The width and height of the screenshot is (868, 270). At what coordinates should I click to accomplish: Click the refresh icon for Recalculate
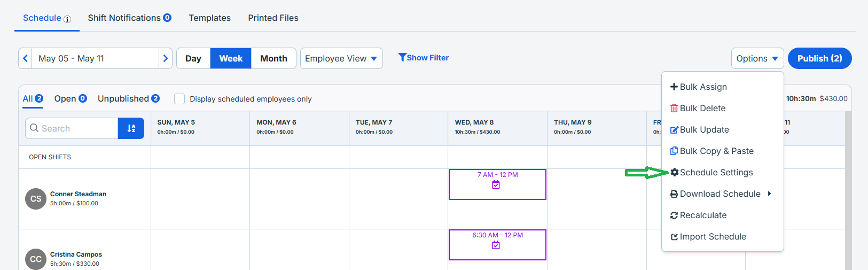pyautogui.click(x=674, y=215)
